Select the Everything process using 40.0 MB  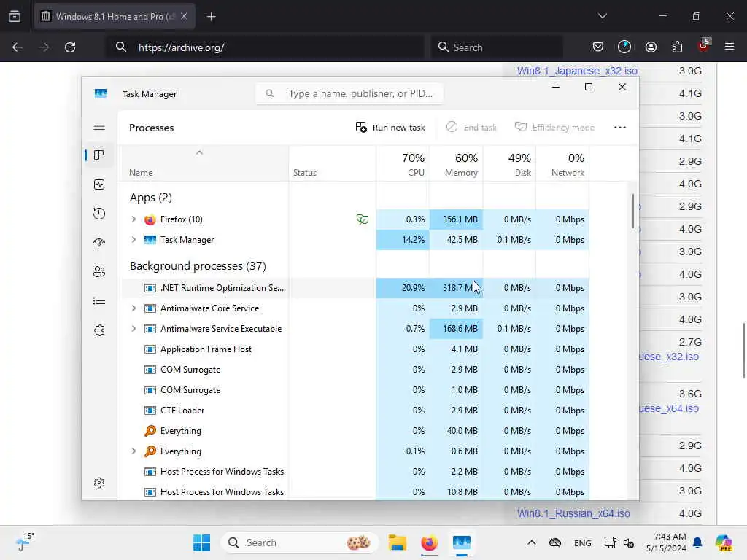(355, 430)
